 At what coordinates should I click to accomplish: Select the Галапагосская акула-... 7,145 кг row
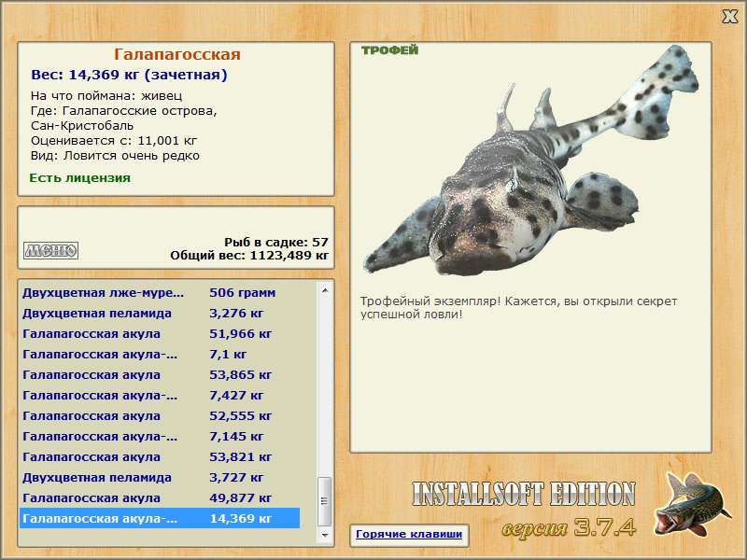point(160,436)
